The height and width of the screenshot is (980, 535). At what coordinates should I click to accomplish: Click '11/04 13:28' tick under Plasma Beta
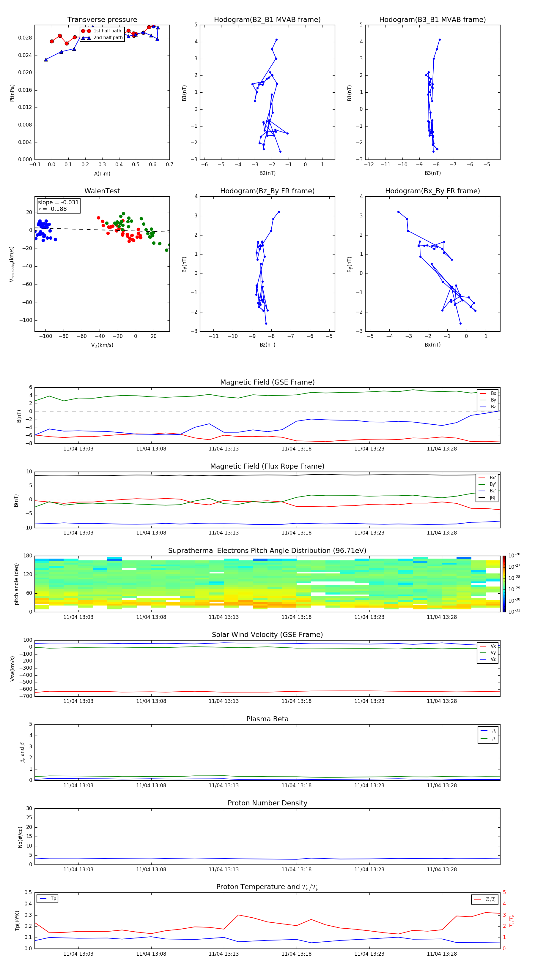(x=442, y=785)
